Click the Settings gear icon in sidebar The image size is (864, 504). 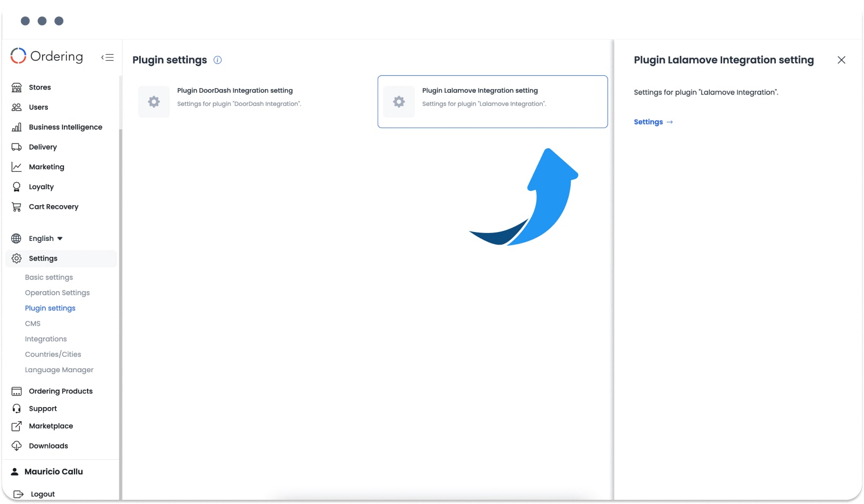tap(16, 258)
